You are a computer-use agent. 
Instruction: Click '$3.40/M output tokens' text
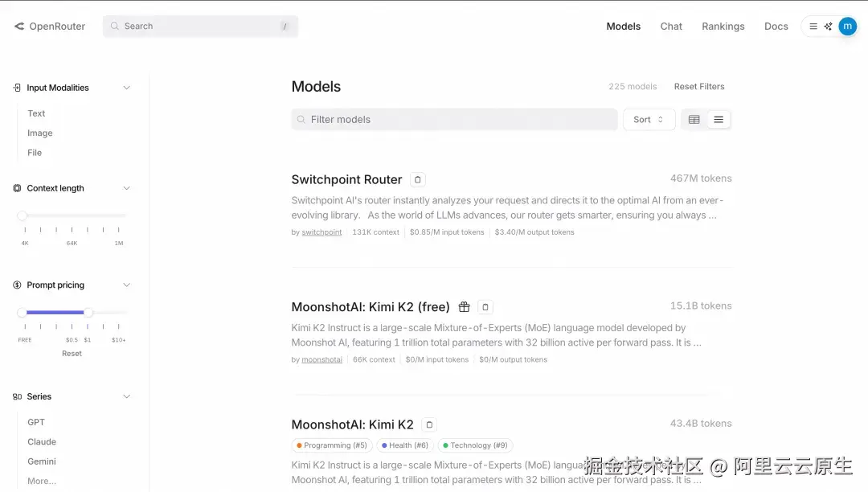pyautogui.click(x=534, y=232)
